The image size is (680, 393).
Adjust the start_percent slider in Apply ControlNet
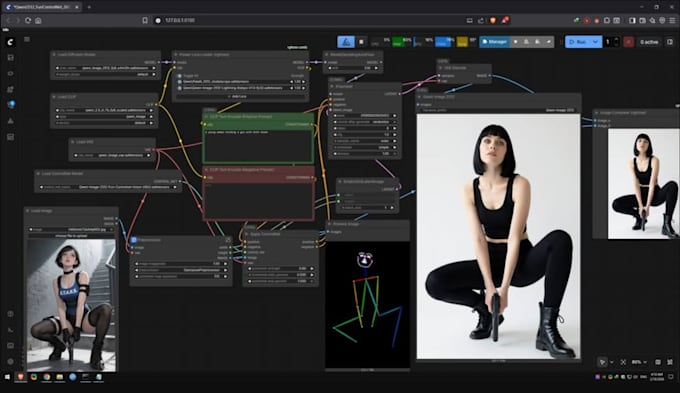click(x=280, y=275)
